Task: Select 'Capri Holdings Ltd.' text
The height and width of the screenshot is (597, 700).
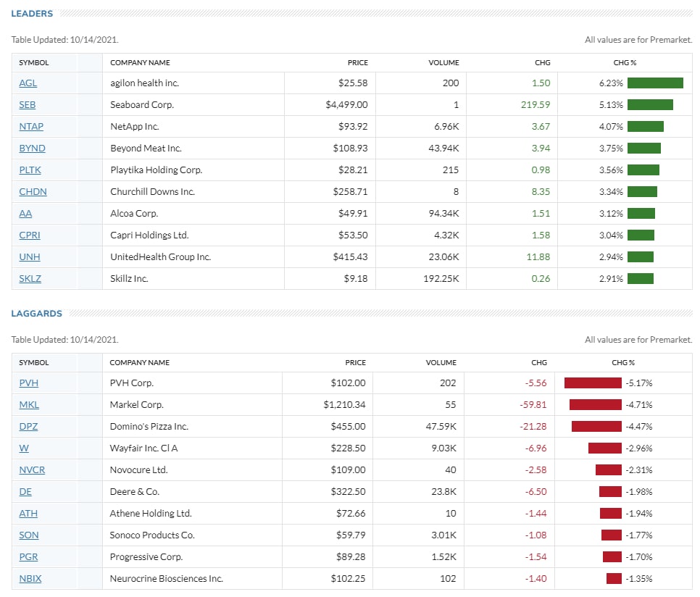Action: [149, 235]
